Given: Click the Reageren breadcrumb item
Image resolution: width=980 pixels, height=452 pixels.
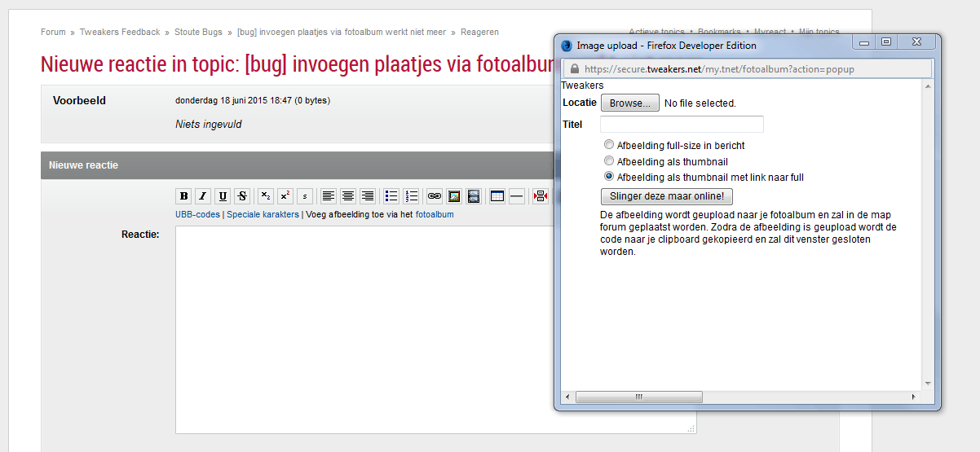Looking at the screenshot, I should click(x=479, y=33).
